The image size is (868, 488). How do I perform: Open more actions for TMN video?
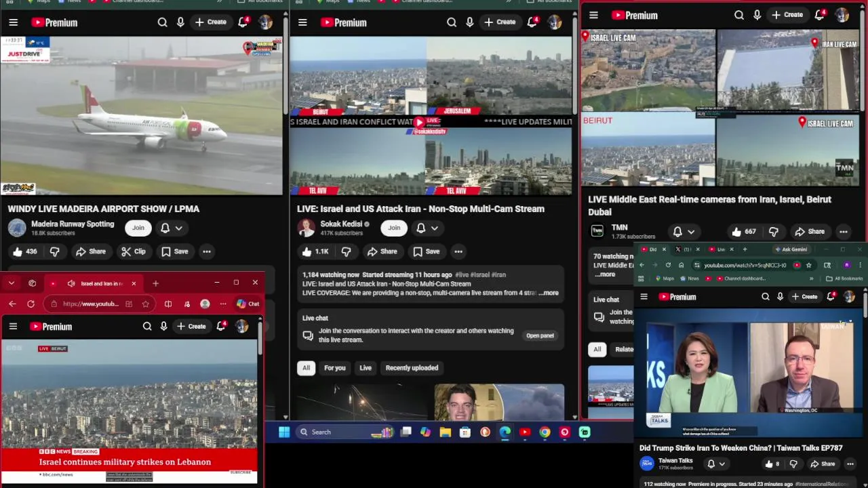pyautogui.click(x=843, y=232)
